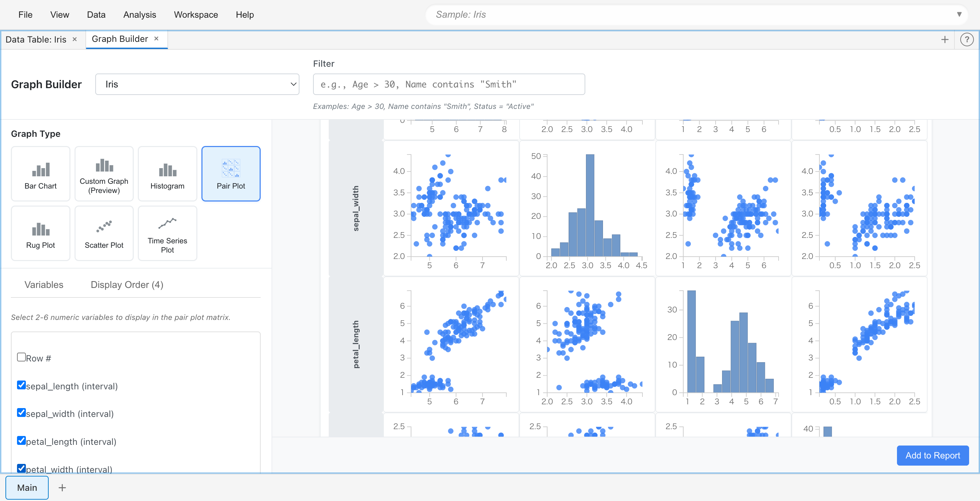Disable petal_length (interval) variable
Image resolution: width=980 pixels, height=501 pixels.
click(21, 441)
